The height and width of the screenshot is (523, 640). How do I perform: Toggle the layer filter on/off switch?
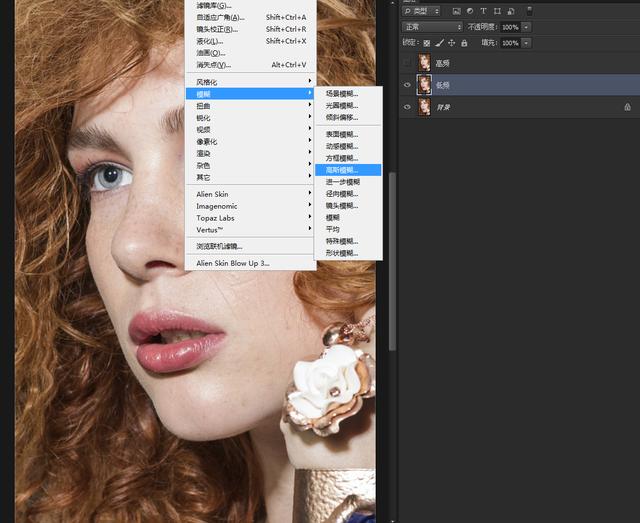530,11
